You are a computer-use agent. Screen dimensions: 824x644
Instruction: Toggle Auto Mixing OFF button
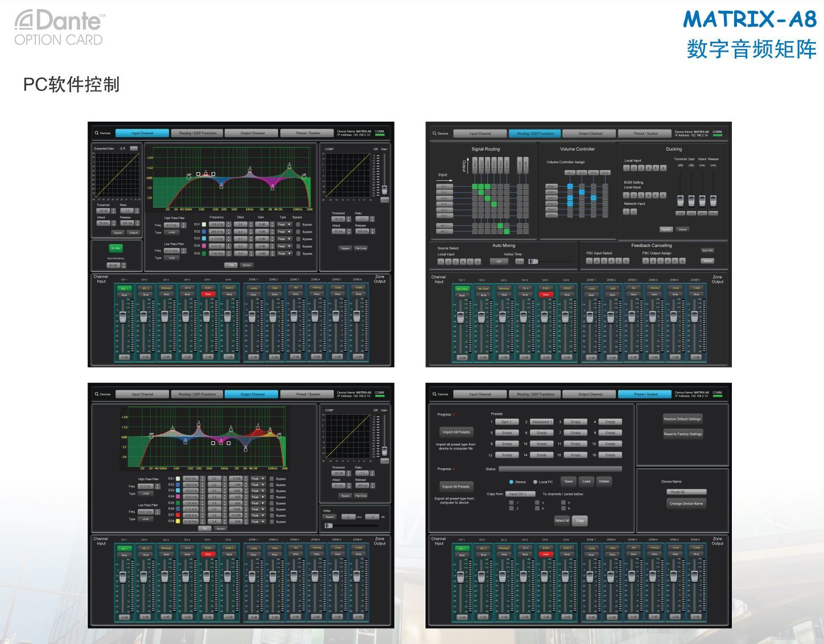click(x=499, y=262)
